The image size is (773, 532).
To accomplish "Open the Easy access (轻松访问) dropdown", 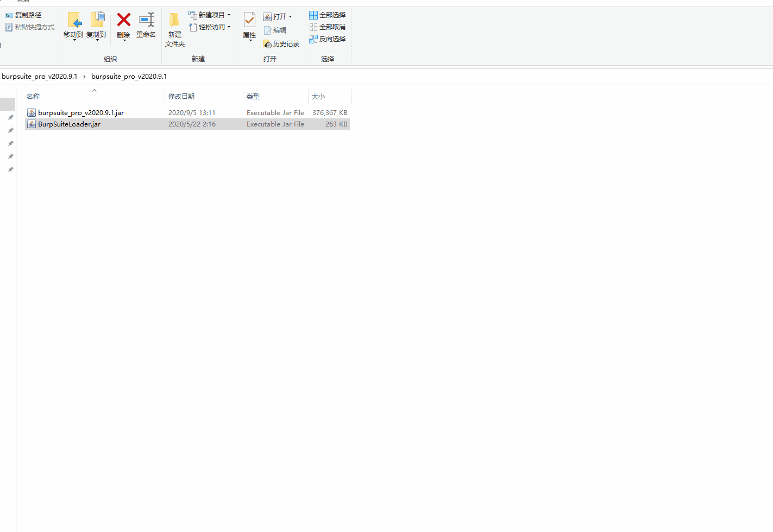I will [x=210, y=27].
